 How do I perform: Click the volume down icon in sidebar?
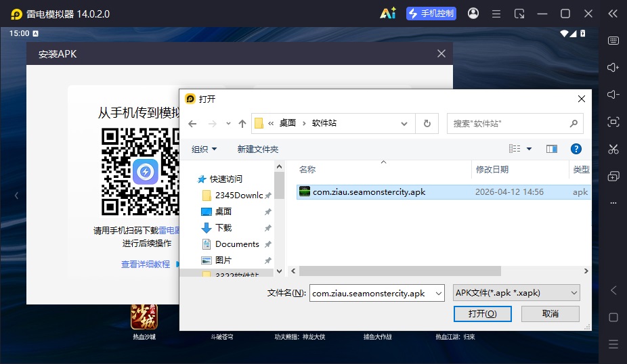point(613,95)
